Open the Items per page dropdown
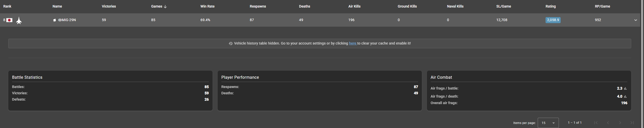This screenshot has width=644, height=128. coord(548,123)
